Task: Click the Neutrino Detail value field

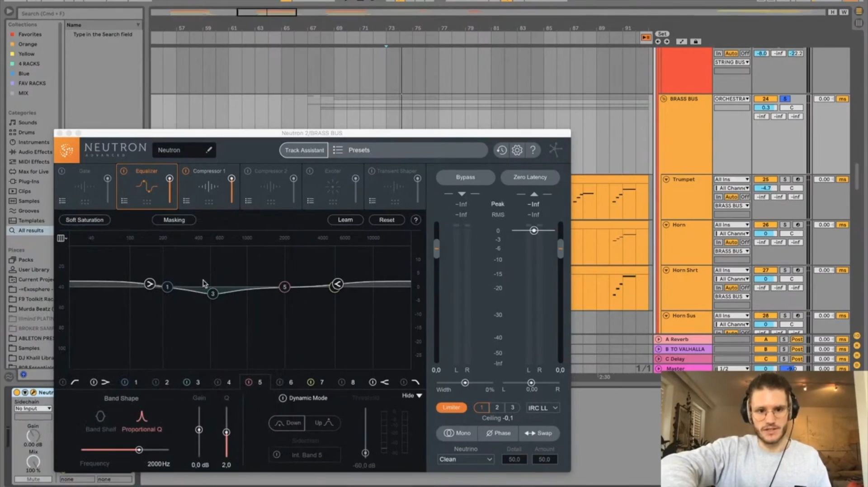Action: tap(514, 459)
